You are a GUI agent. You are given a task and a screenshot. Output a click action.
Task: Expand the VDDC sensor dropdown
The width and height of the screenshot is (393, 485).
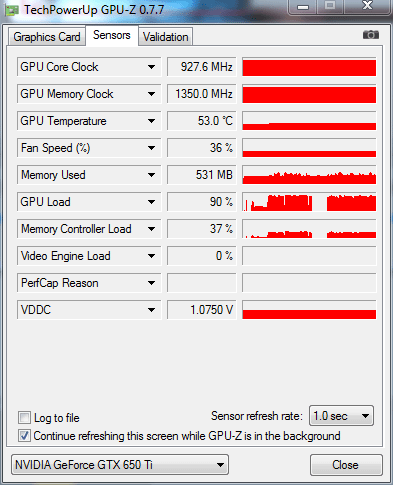[x=151, y=310]
